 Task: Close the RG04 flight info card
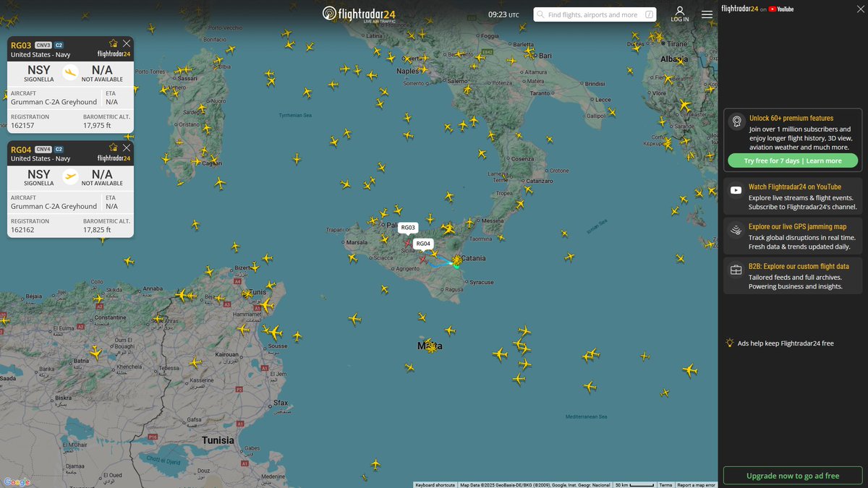pos(127,147)
